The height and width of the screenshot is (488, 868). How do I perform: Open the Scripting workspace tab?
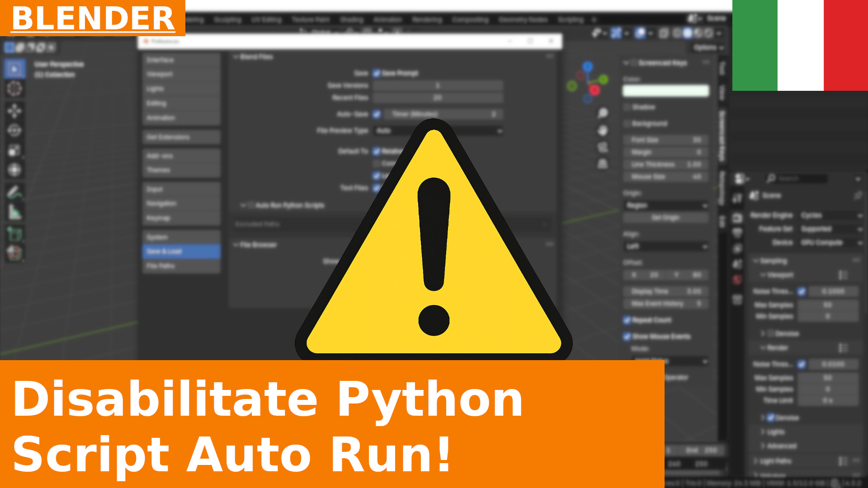571,20
